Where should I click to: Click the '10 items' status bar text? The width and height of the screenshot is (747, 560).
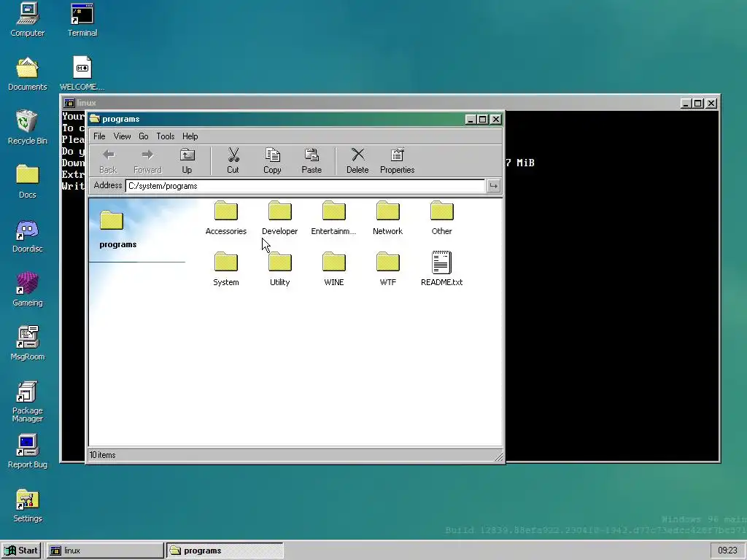pyautogui.click(x=102, y=455)
